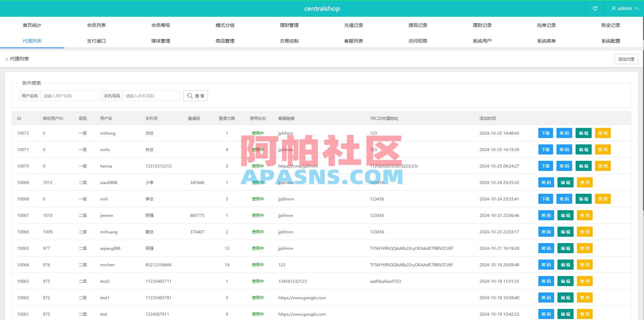This screenshot has height=320, width=644.
Task: Open the 系统配置 section
Action: (x=610, y=41)
